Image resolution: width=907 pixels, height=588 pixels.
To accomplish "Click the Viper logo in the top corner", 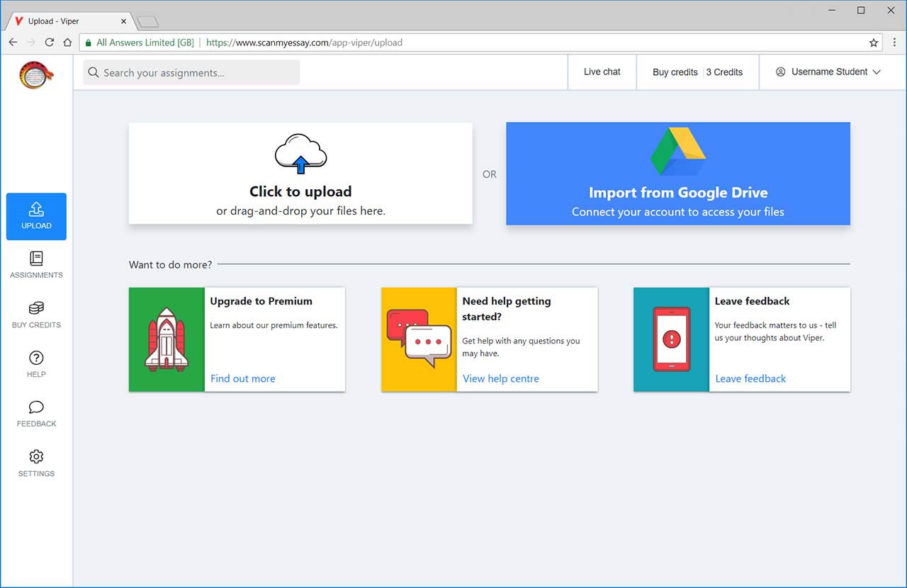I will pyautogui.click(x=34, y=74).
